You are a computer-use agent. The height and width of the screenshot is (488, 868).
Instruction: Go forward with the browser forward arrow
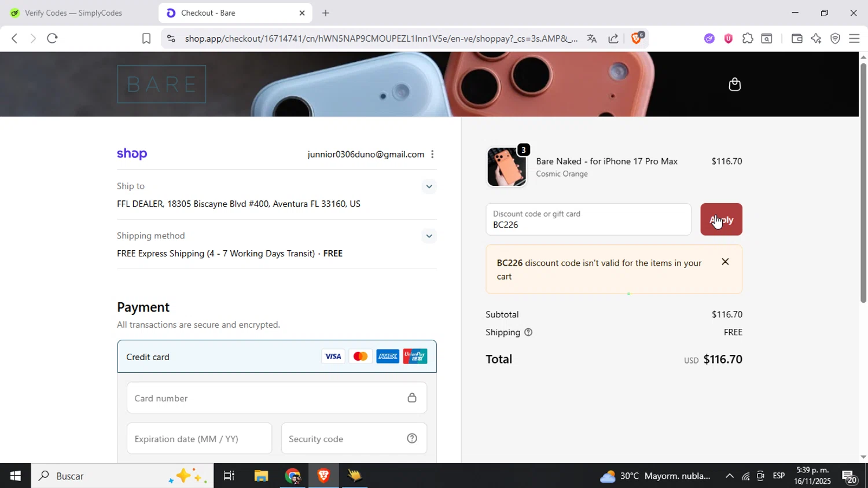tap(33, 38)
